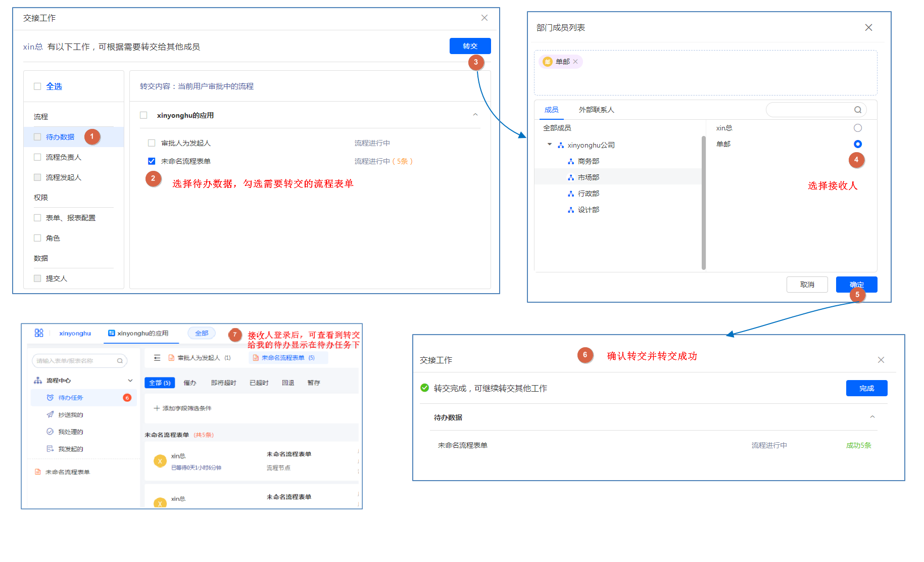Open the 即将超时 filter tab

pos(223,383)
